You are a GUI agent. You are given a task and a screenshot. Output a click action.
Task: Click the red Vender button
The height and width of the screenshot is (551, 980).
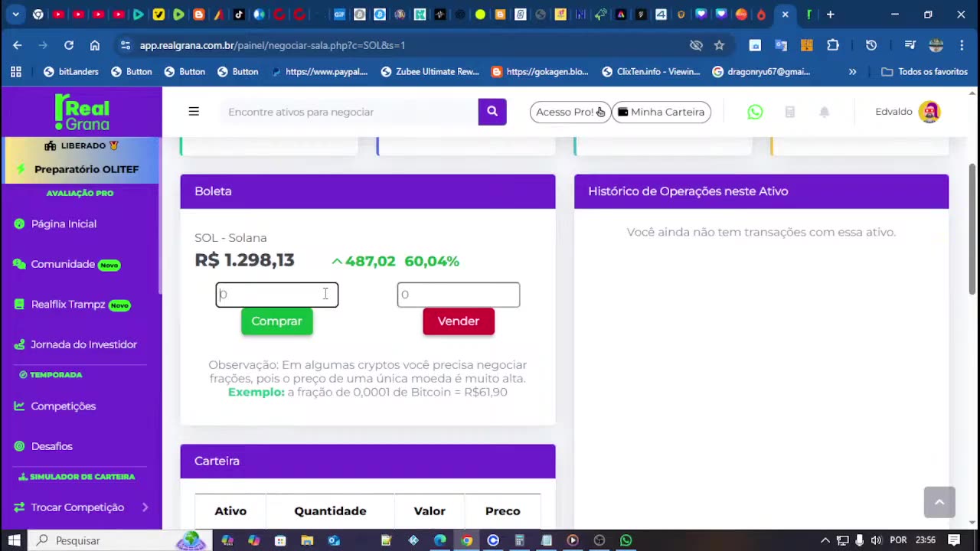[459, 321]
